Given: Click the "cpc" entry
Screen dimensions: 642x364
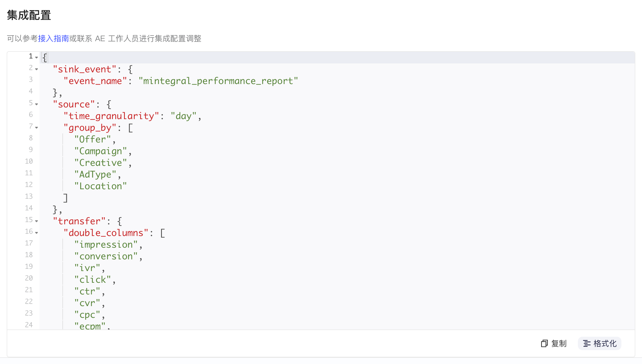Looking at the screenshot, I should (x=87, y=315).
